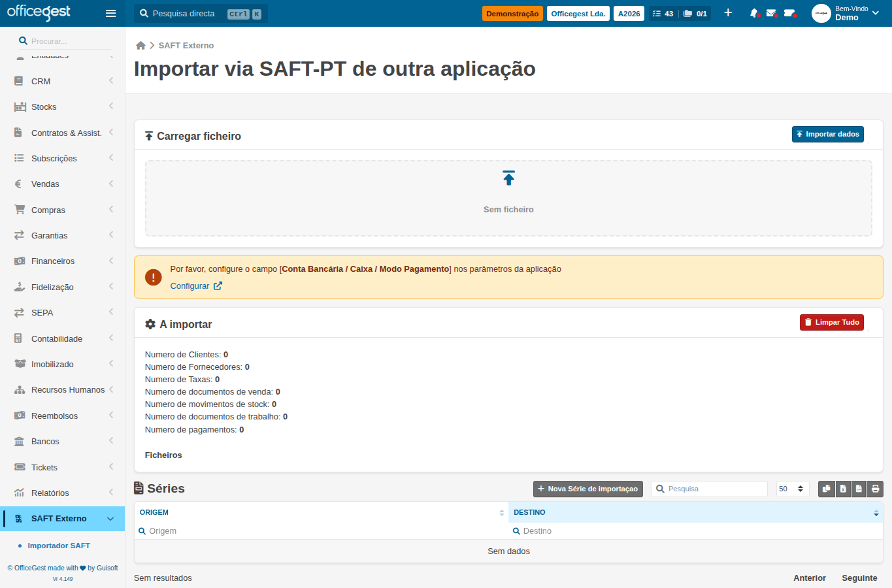Click the Sem ficheiro drop zone text

click(508, 209)
